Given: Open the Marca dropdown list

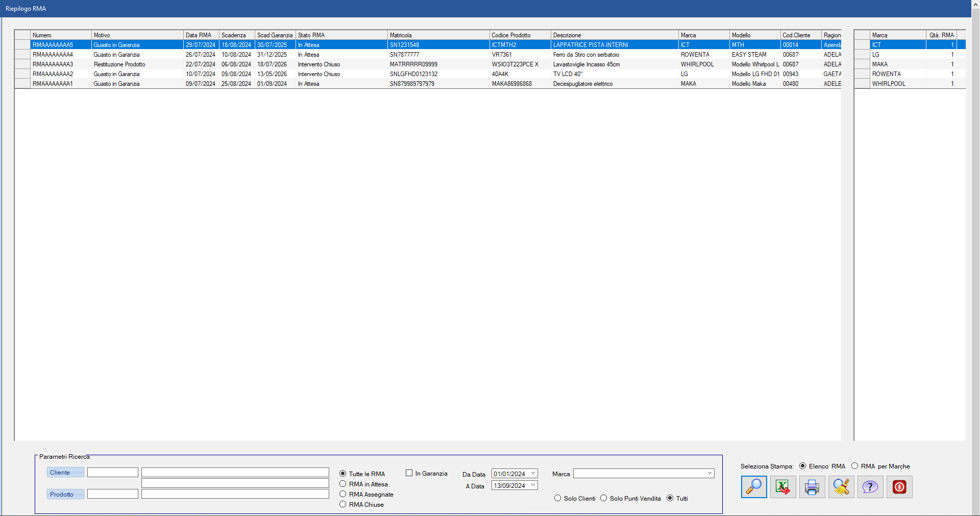Looking at the screenshot, I should [709, 474].
